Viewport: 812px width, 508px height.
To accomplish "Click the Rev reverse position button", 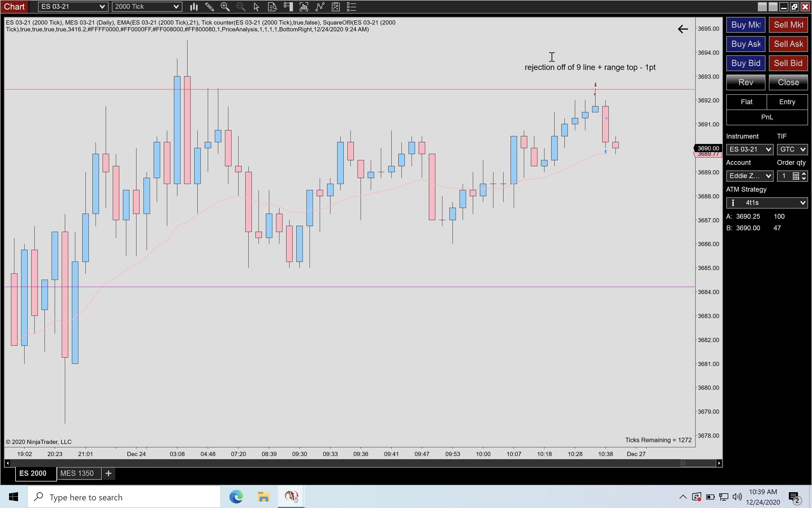I will click(x=746, y=82).
